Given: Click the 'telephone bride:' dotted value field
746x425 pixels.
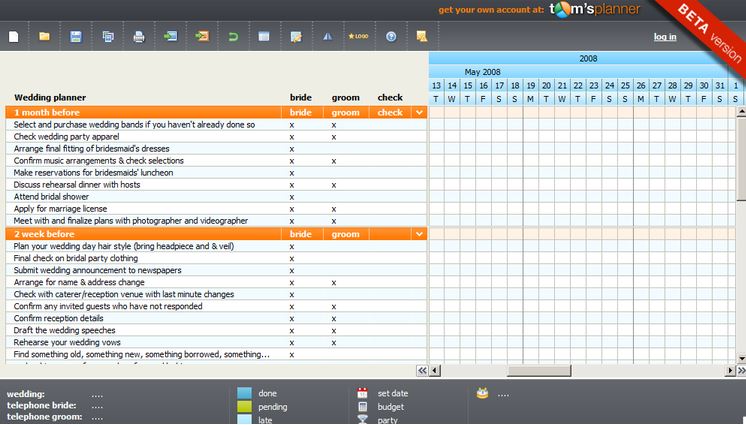Looking at the screenshot, I should pos(97,406).
